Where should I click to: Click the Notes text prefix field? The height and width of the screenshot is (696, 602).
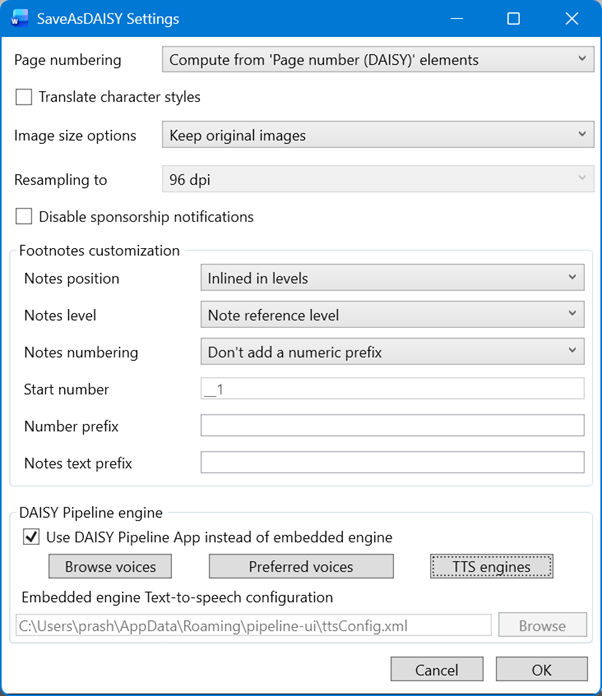tap(392, 463)
